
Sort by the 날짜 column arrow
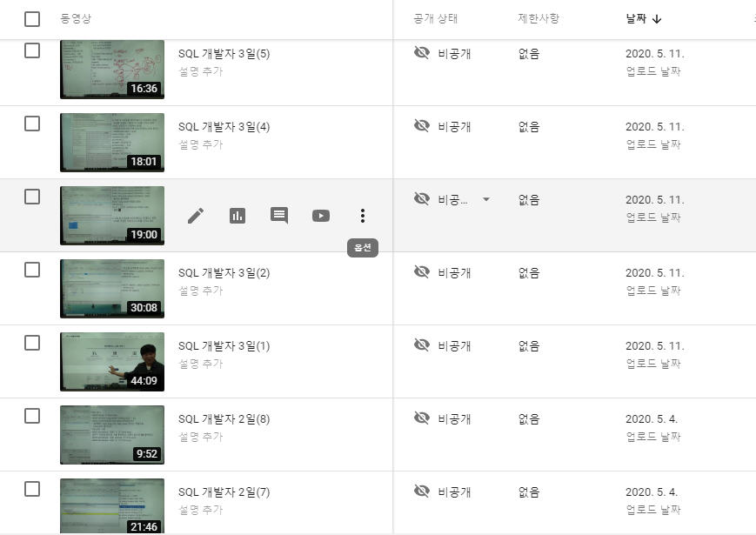coord(657,19)
